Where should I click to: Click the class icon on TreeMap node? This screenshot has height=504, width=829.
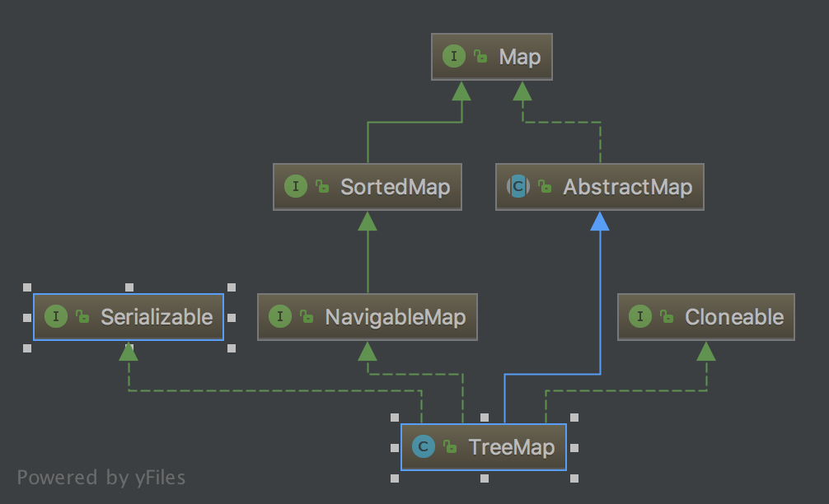pyautogui.click(x=423, y=447)
